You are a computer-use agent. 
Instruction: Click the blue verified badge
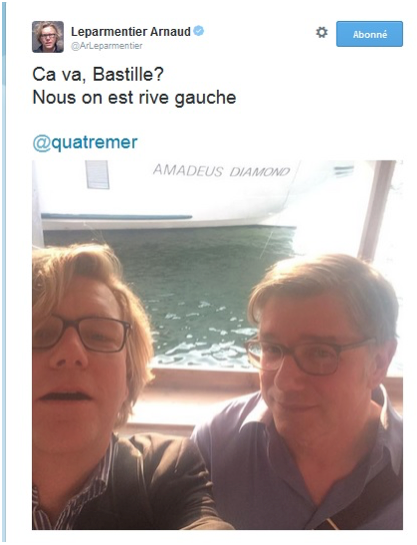point(199,31)
